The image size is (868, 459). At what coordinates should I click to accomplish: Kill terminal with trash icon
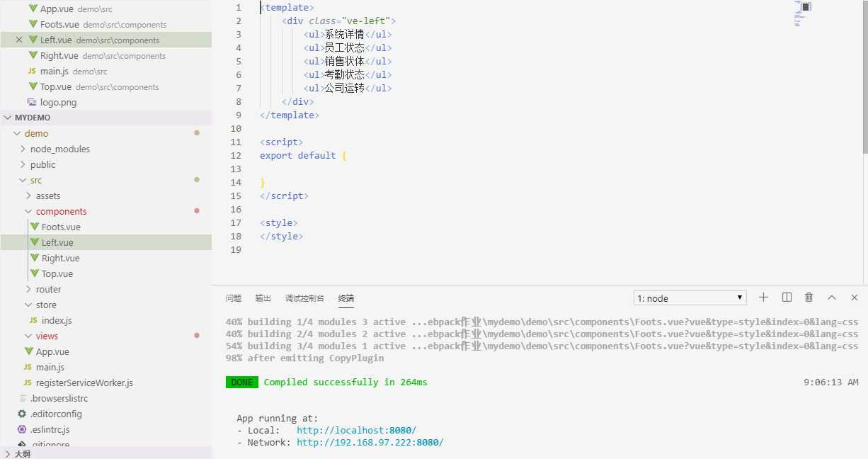click(809, 297)
